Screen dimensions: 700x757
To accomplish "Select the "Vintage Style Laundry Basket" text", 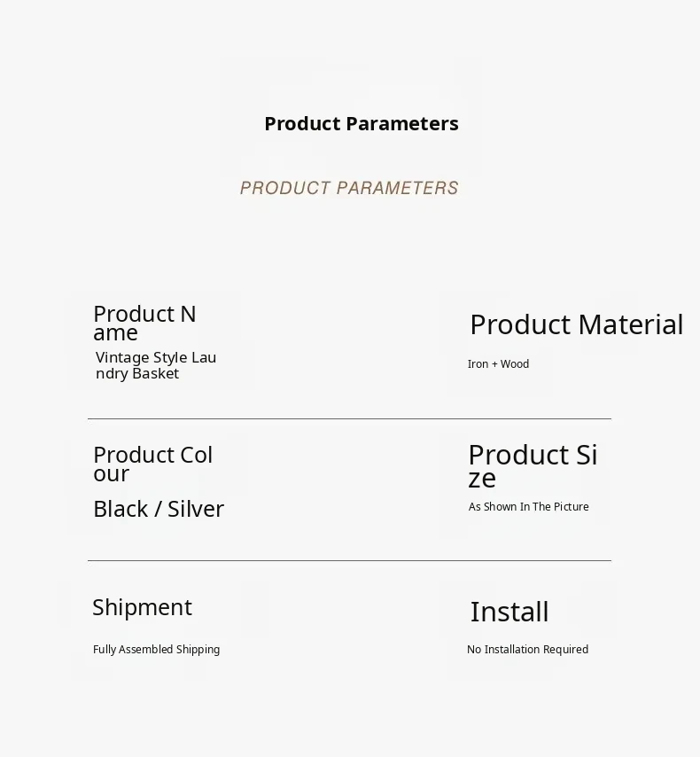I will coord(156,365).
